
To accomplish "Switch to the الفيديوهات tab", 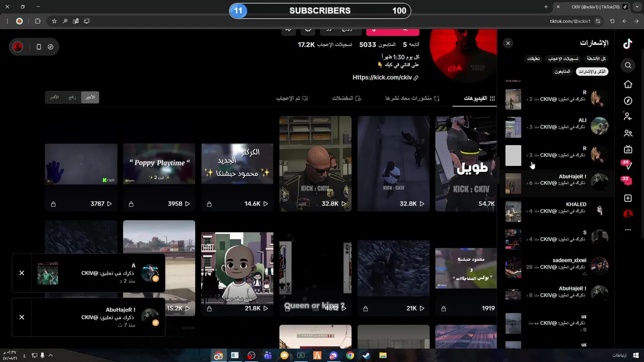I will (479, 99).
